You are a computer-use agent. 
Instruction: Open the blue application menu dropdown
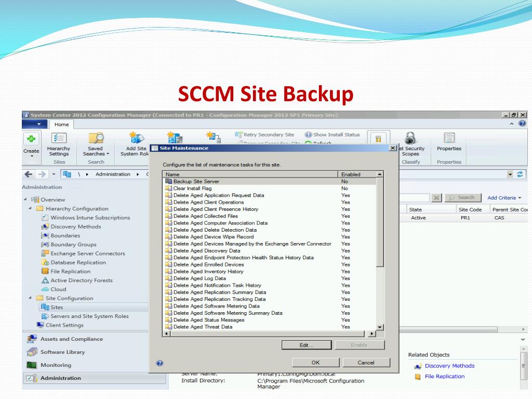[35, 124]
